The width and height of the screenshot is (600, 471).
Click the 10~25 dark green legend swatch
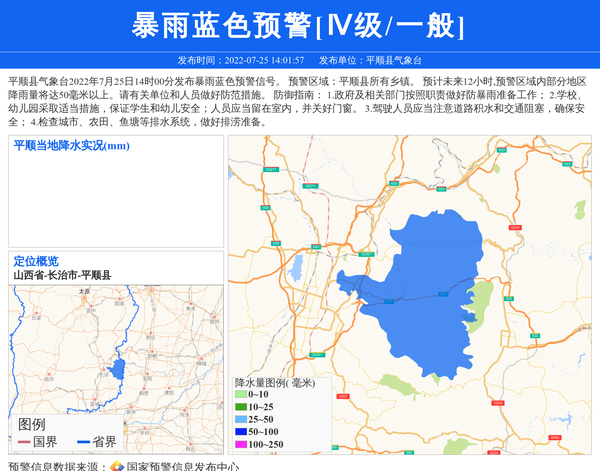(x=241, y=407)
